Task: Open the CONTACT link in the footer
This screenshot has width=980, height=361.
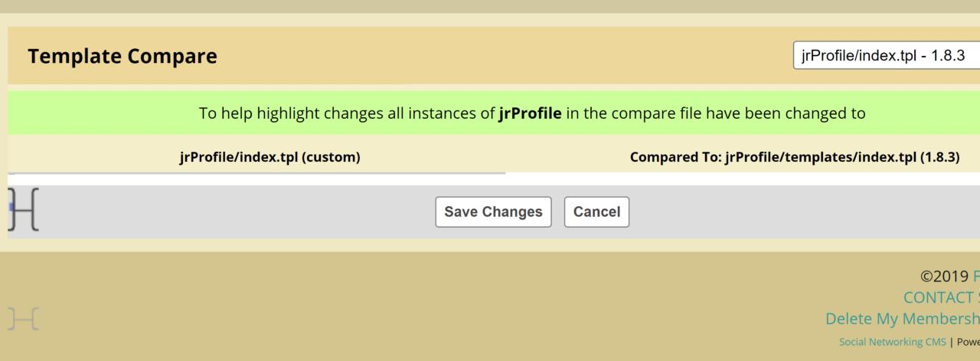Action: [941, 297]
